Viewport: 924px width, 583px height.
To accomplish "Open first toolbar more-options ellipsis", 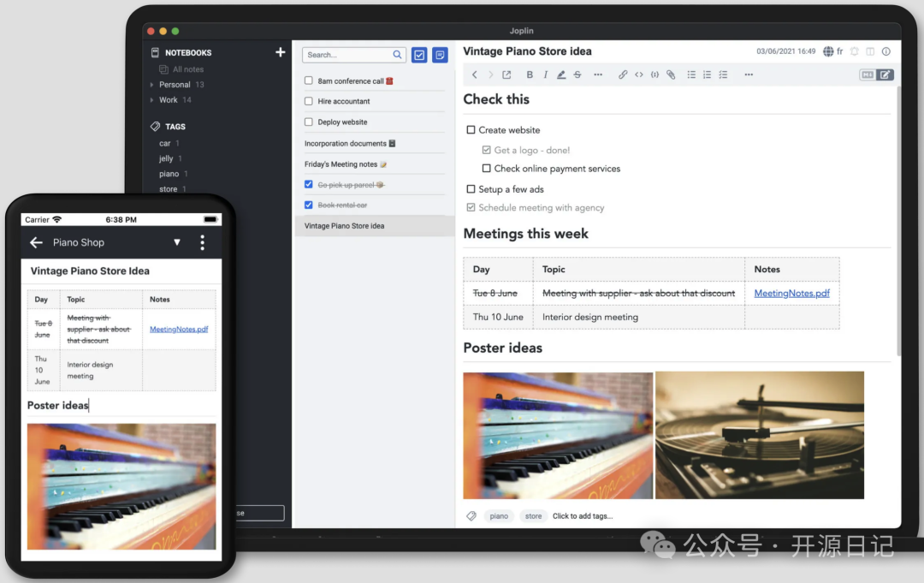I will (597, 74).
